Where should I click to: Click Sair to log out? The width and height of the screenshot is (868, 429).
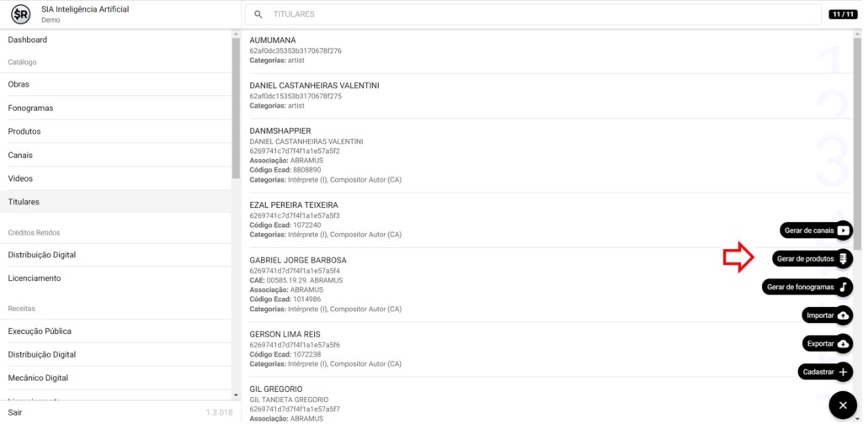(15, 412)
